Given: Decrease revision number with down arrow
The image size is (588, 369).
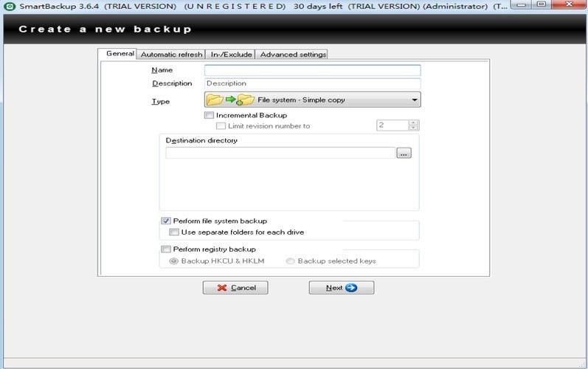Looking at the screenshot, I should click(x=413, y=128).
